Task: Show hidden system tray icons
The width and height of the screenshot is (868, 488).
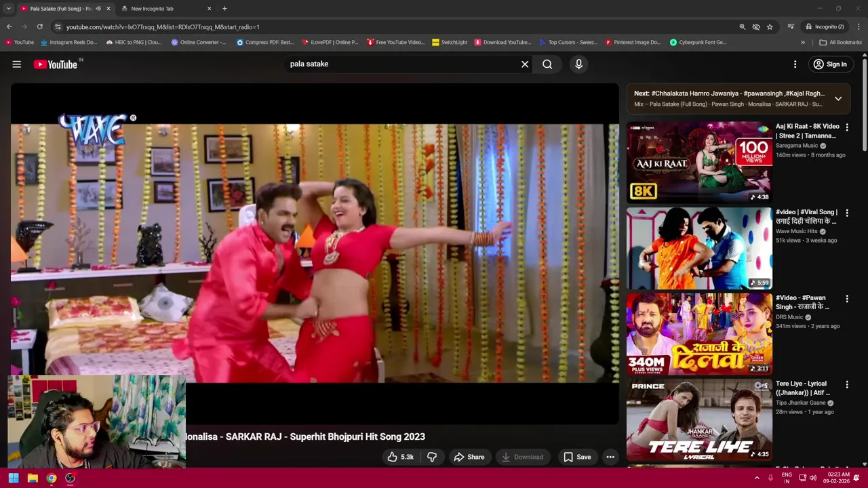Action: tap(757, 478)
